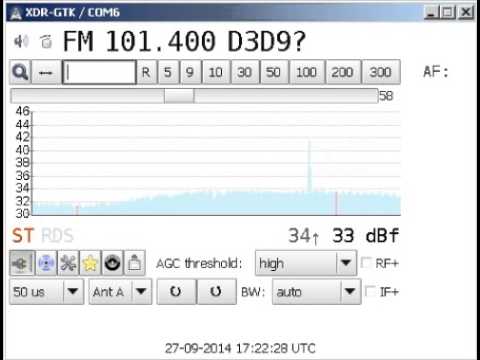The image size is (480, 360).
Task: Click the frequency entry field
Action: point(99,72)
